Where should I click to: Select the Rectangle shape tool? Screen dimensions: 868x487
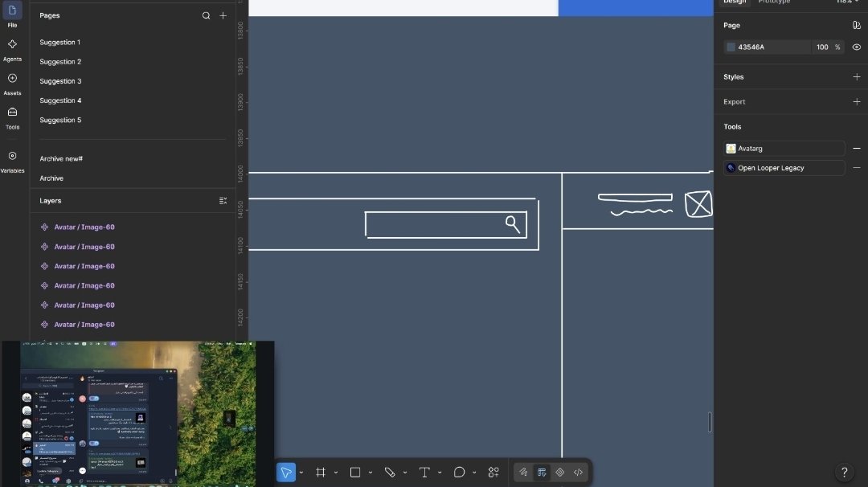(x=355, y=472)
